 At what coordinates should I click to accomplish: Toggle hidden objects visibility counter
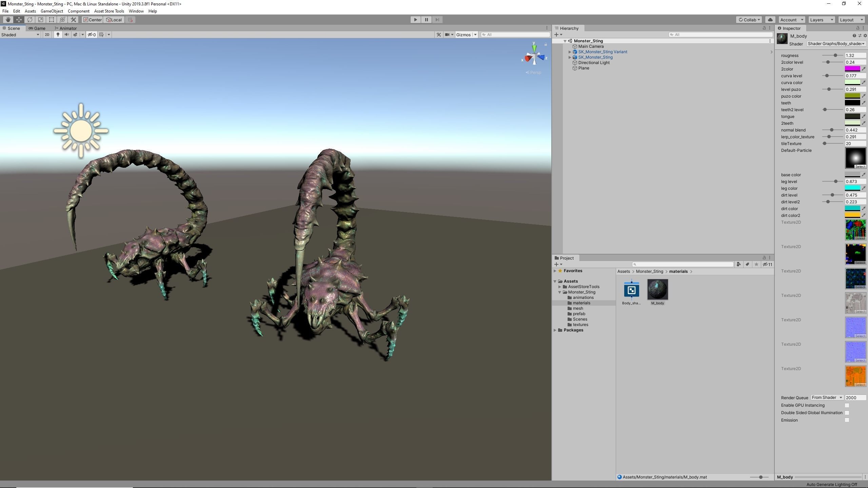(92, 35)
